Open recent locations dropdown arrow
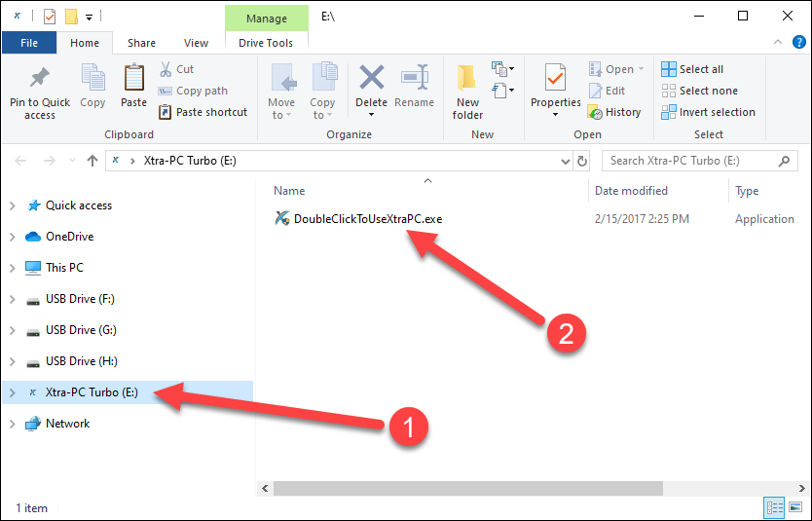This screenshot has height=521, width=812. click(72, 161)
